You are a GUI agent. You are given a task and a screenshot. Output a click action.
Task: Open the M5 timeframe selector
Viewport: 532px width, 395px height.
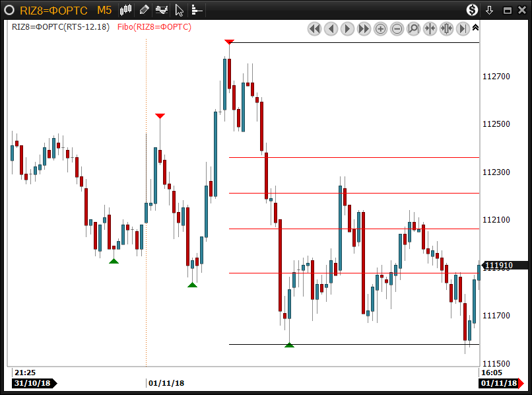104,10
